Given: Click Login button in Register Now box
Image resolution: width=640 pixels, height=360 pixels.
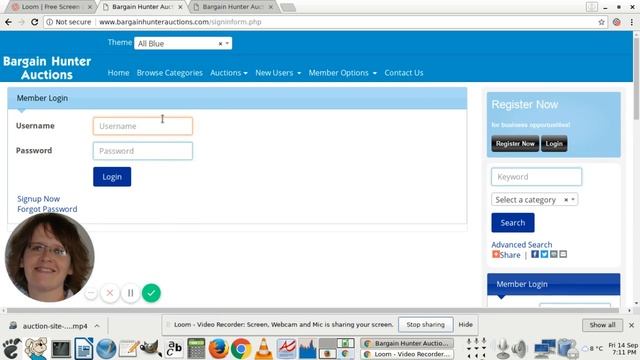Looking at the screenshot, I should (x=554, y=144).
